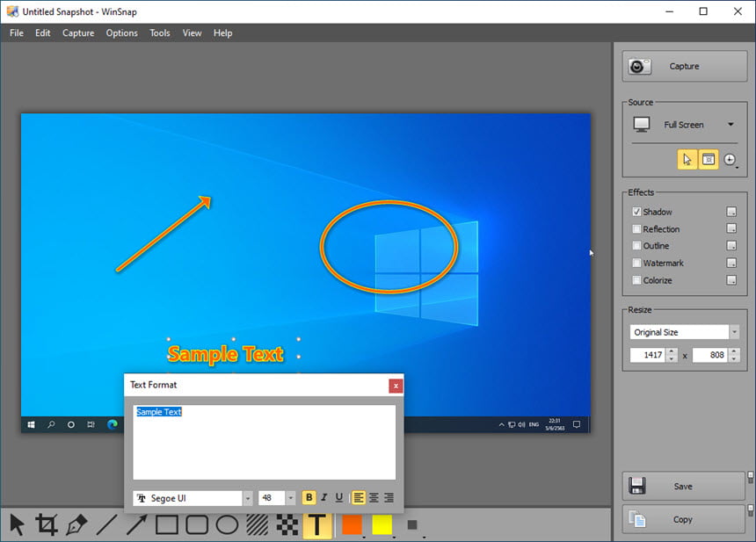Enable the Outline effect checkbox
The height and width of the screenshot is (542, 756).
pyautogui.click(x=636, y=246)
